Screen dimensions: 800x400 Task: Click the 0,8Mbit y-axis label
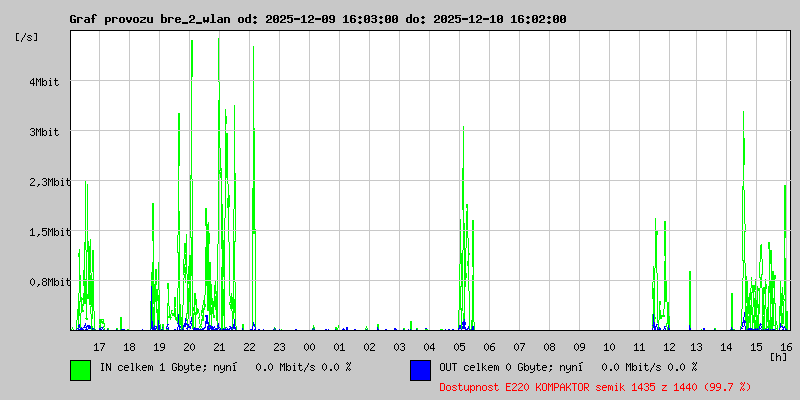point(49,282)
